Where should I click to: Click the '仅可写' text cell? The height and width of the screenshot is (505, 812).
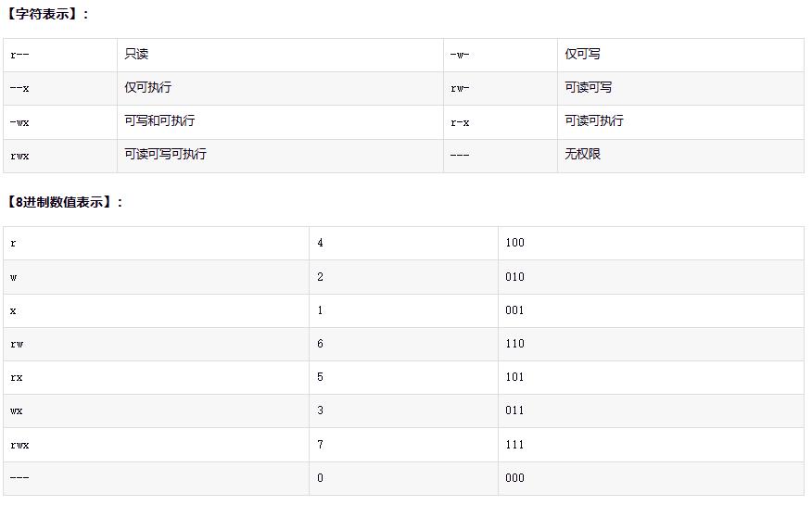(583, 55)
